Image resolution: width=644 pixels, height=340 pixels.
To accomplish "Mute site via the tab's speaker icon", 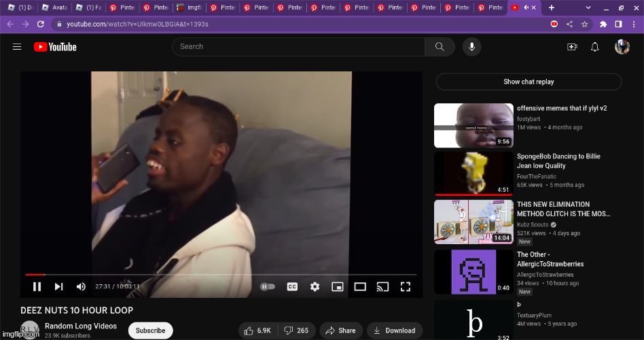I will point(526,7).
